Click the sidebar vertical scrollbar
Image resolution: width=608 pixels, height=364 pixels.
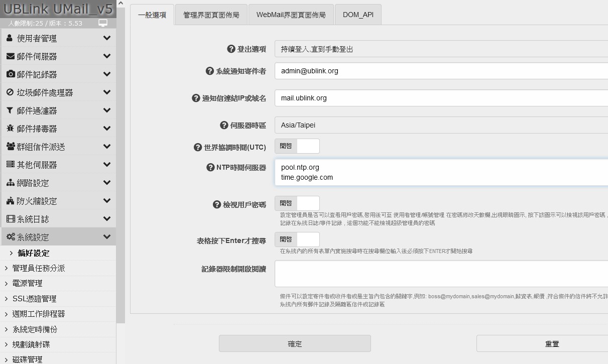click(120, 151)
